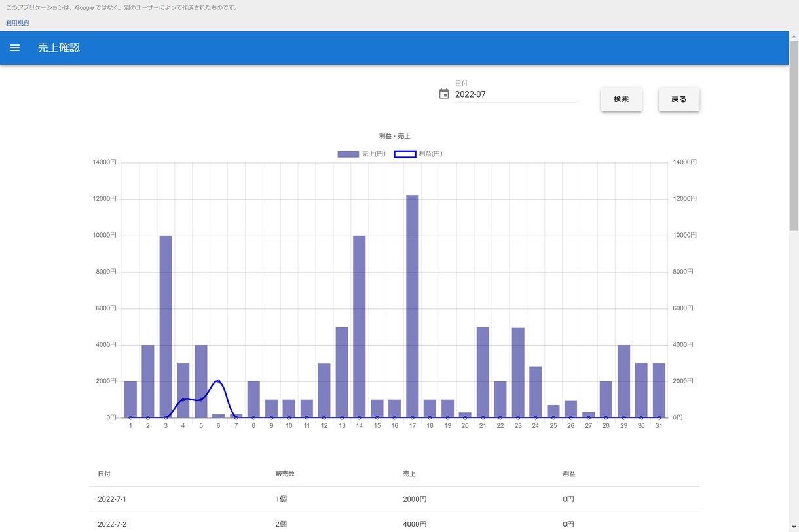The height and width of the screenshot is (532, 799).
Task: Click the 1個 quantity cell
Action: [282, 499]
